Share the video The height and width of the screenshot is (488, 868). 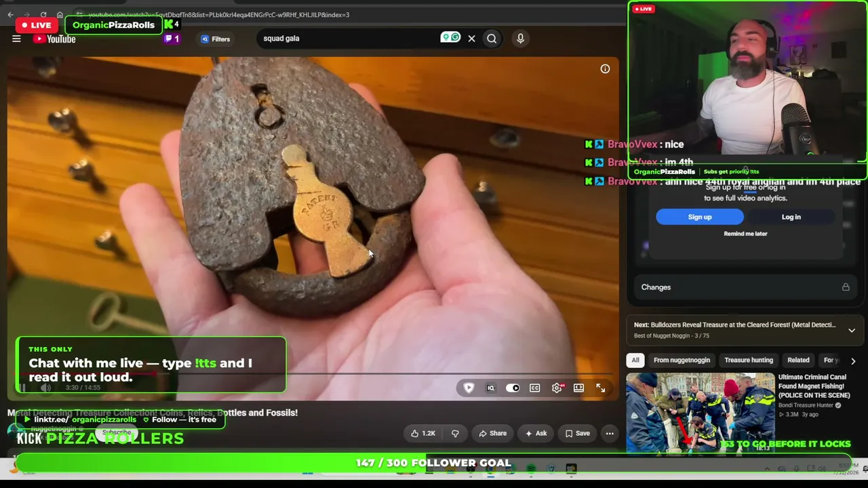[x=492, y=433]
